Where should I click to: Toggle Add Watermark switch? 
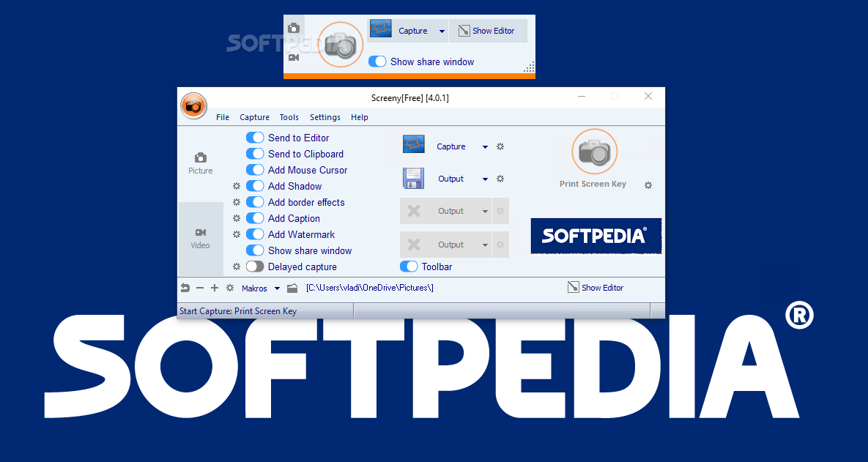click(255, 234)
